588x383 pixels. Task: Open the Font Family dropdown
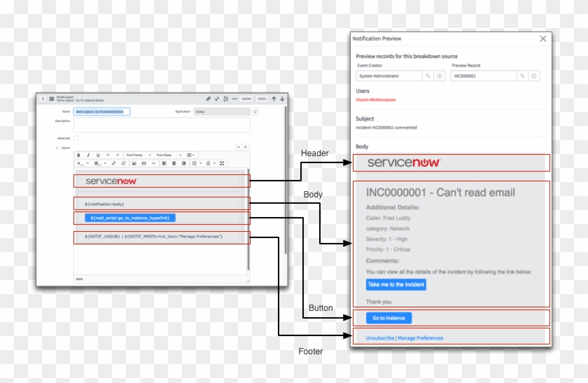click(x=138, y=155)
